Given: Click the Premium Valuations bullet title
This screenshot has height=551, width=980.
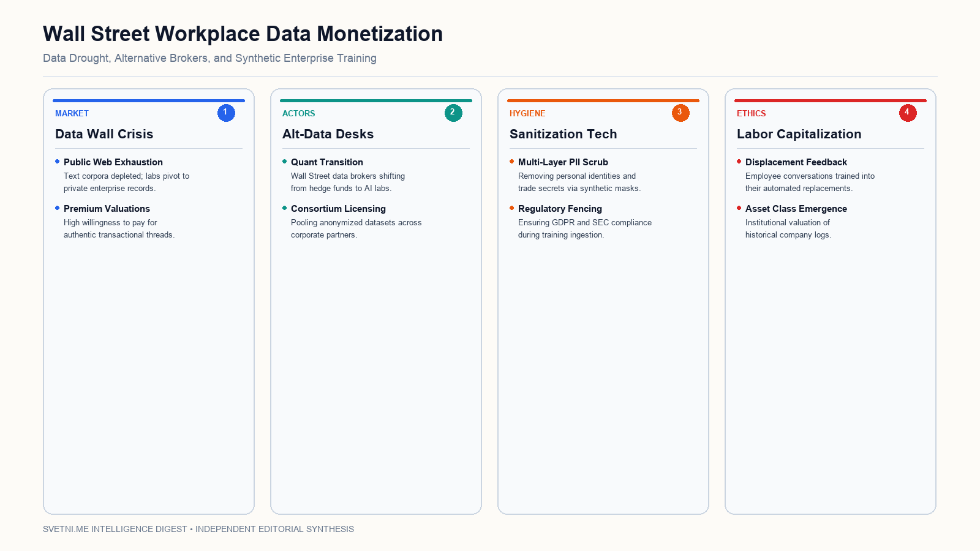Looking at the screenshot, I should [x=107, y=209].
